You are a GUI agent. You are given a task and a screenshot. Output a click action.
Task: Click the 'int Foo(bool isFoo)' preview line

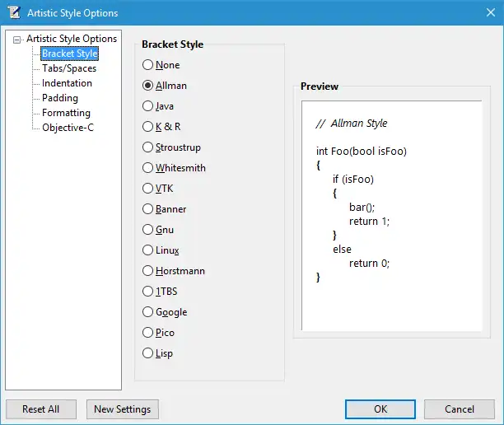(x=362, y=151)
